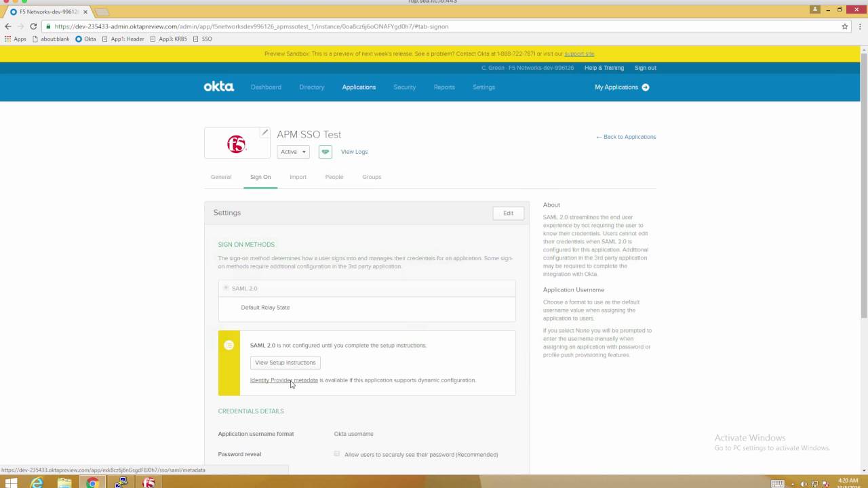Open the support site link in banner
This screenshot has height=488, width=868.
point(579,54)
